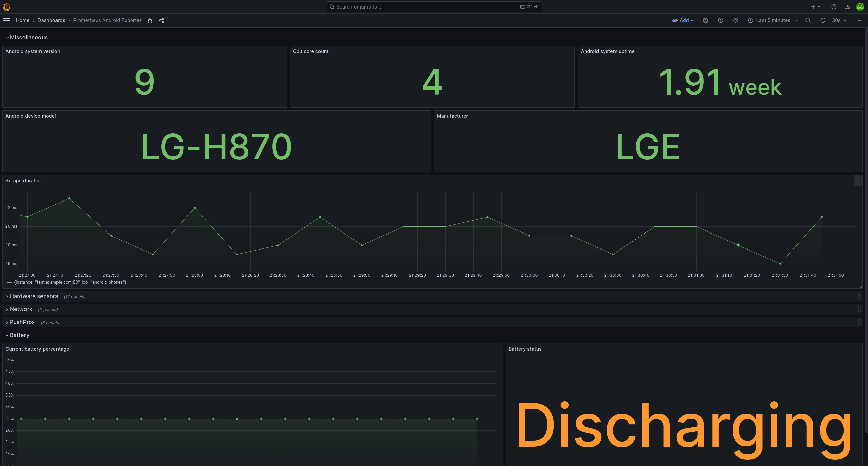Click the Search or jump to field
The image size is (868, 466).
coord(425,7)
